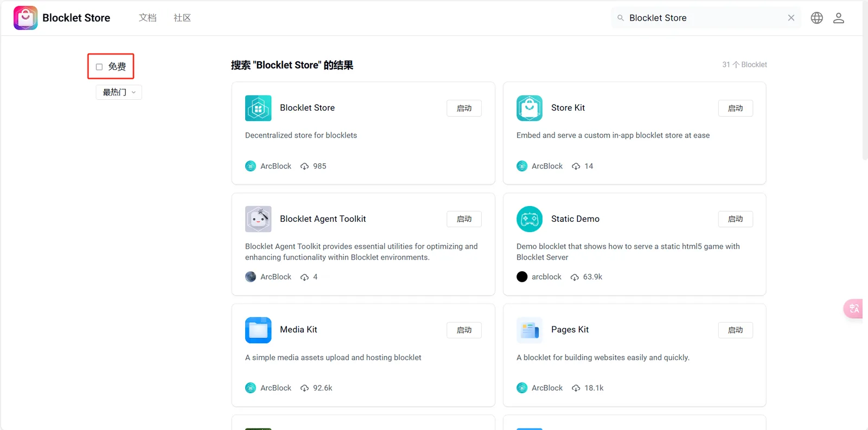
Task: Open the Static Demo gamepad icon
Action: pyautogui.click(x=529, y=219)
